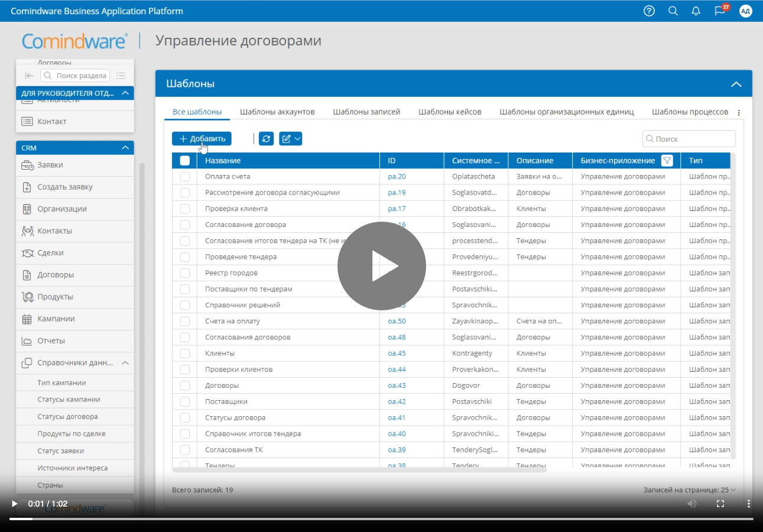This screenshot has height=532, width=763.
Task: Open template link pa.19
Action: pyautogui.click(x=397, y=192)
